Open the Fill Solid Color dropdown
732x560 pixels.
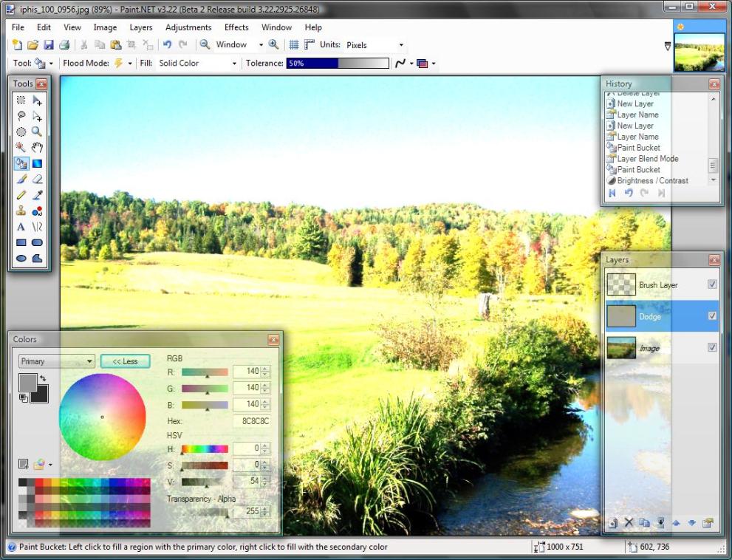point(234,64)
